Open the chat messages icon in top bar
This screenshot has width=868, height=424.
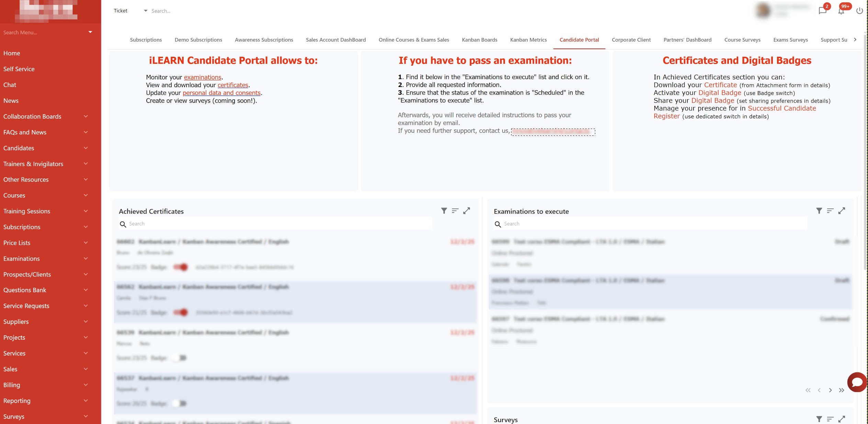point(822,11)
